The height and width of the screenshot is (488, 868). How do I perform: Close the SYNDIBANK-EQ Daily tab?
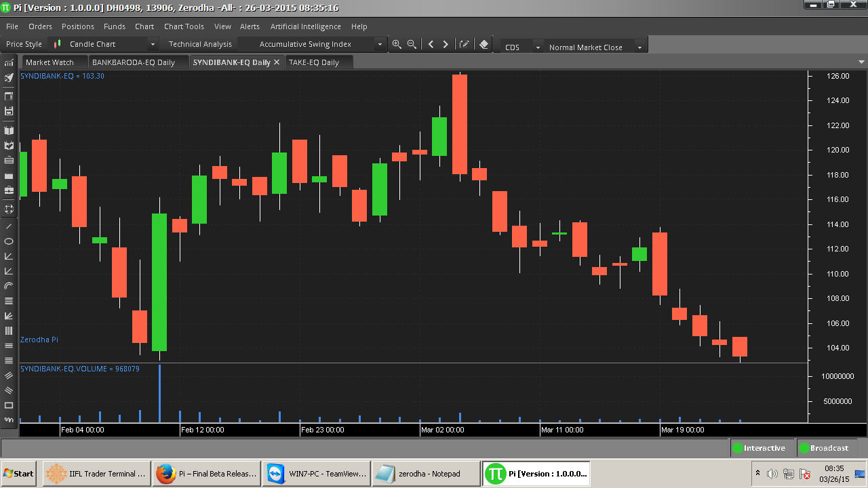pyautogui.click(x=277, y=62)
